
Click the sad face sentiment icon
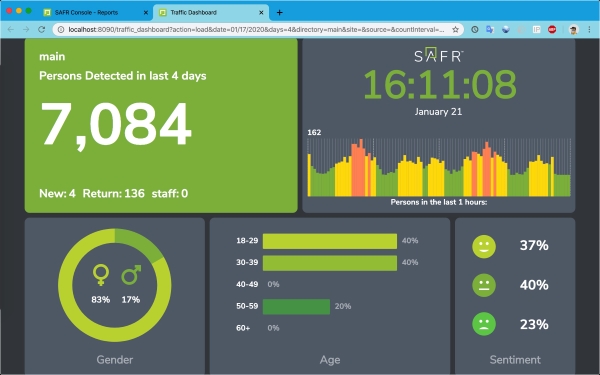(x=484, y=324)
